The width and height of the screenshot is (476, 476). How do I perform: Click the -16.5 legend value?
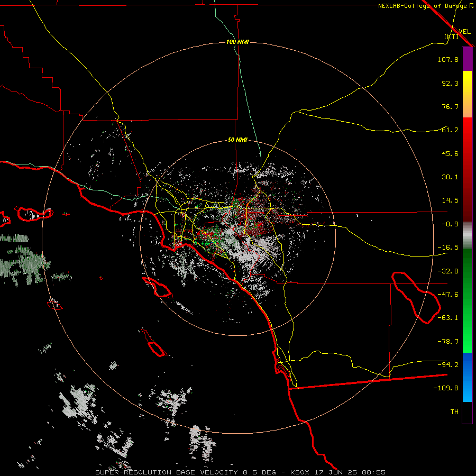pyautogui.click(x=448, y=248)
